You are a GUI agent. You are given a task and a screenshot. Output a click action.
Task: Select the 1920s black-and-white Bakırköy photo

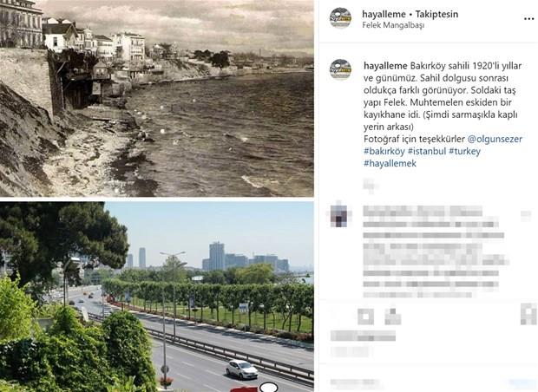[157, 98]
